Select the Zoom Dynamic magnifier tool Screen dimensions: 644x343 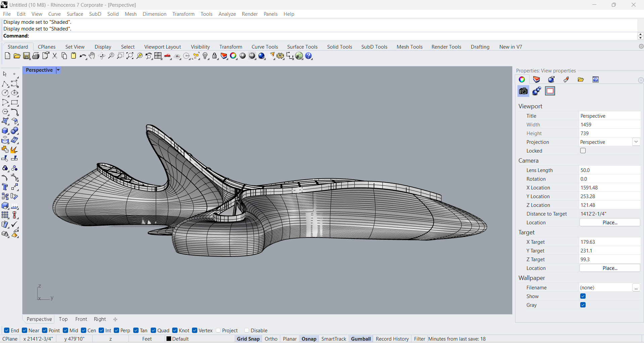[111, 56]
